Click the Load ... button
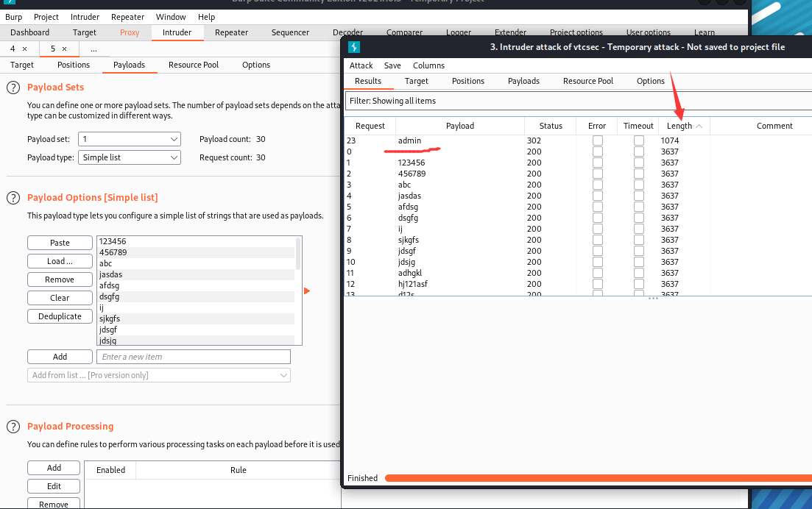Screen dimensions: 812x509 click(60, 261)
